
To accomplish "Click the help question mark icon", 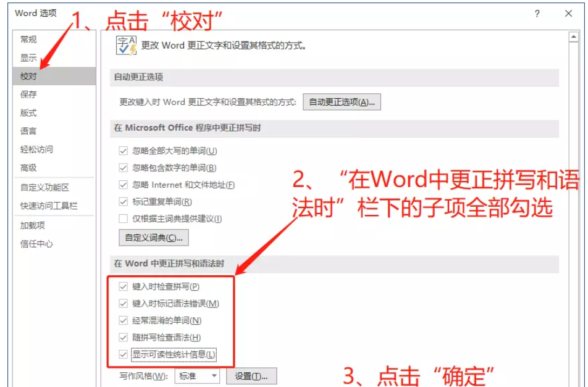I will (537, 14).
